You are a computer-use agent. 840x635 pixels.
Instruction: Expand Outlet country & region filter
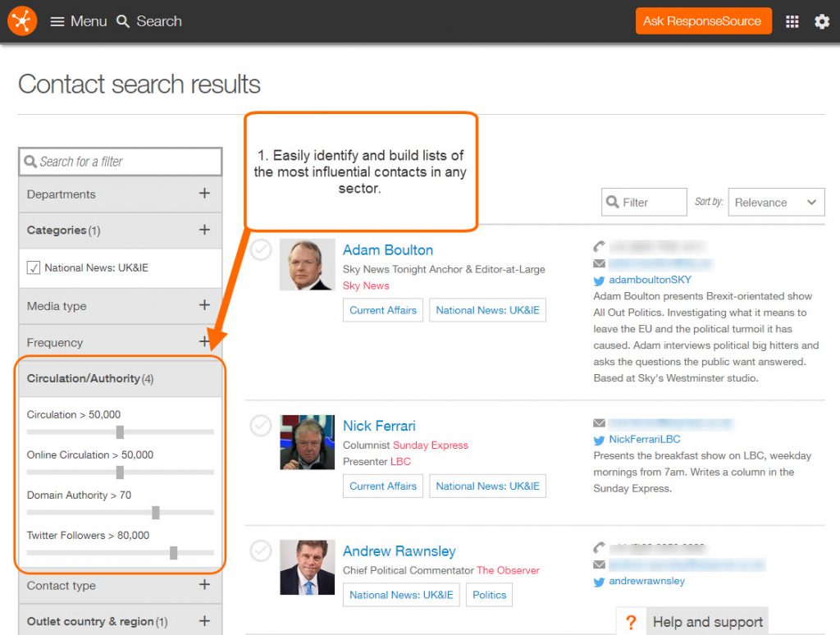[x=204, y=620]
